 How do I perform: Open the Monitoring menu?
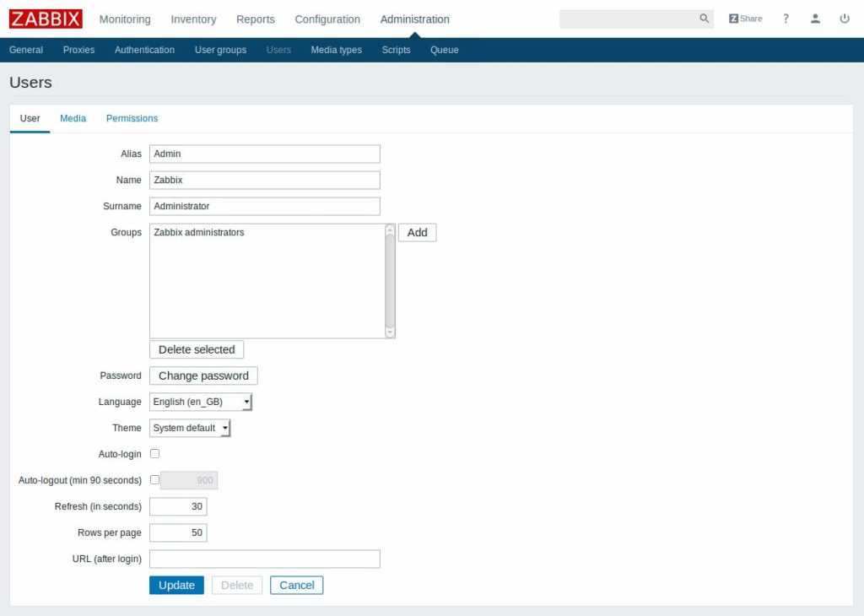(125, 19)
